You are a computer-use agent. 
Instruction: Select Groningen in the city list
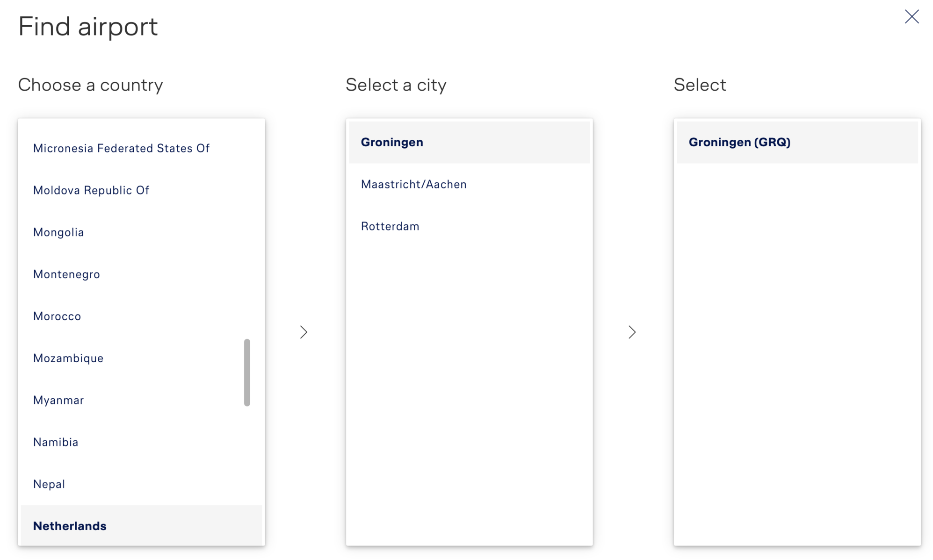(x=469, y=143)
